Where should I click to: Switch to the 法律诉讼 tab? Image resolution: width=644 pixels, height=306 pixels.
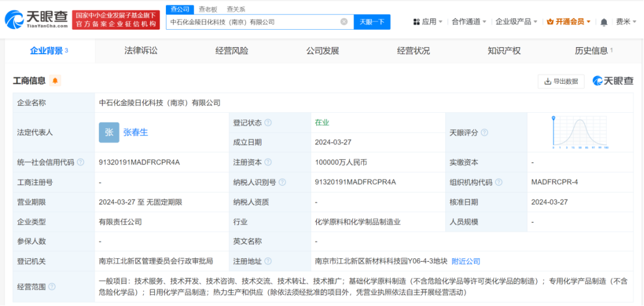(x=141, y=51)
